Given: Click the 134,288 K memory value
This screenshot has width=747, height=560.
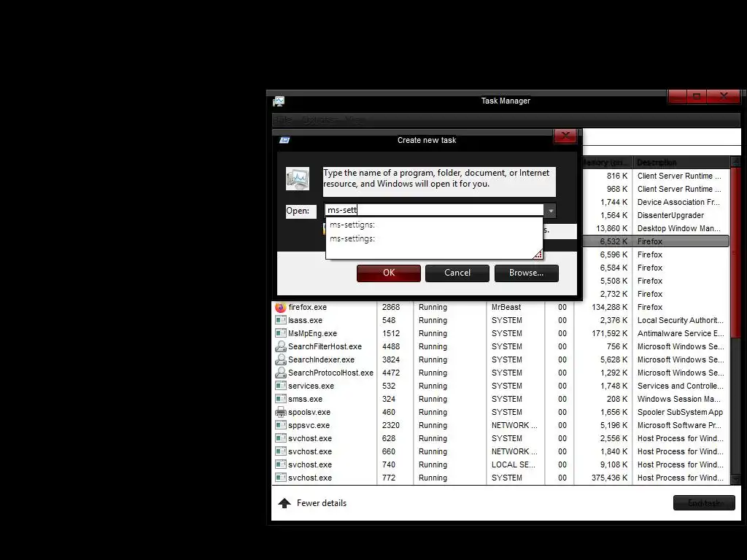Looking at the screenshot, I should point(609,307).
